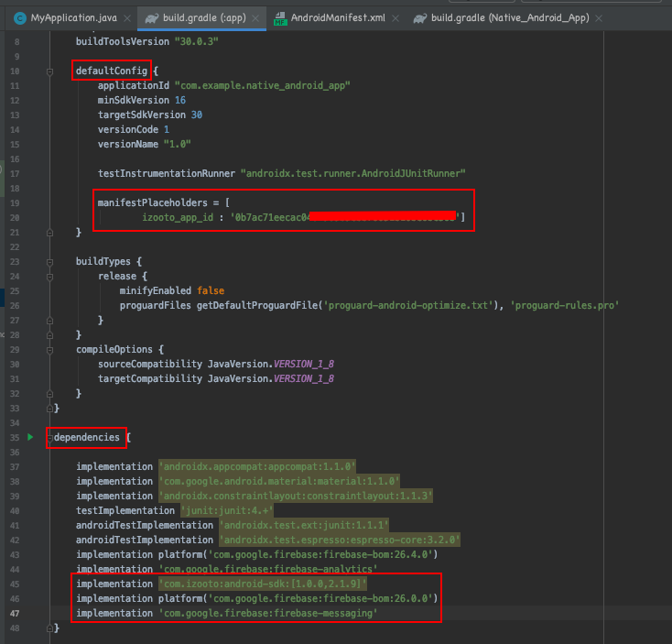The height and width of the screenshot is (644, 672).
Task: Close the build.gradle (:app) tab
Action: (255, 18)
